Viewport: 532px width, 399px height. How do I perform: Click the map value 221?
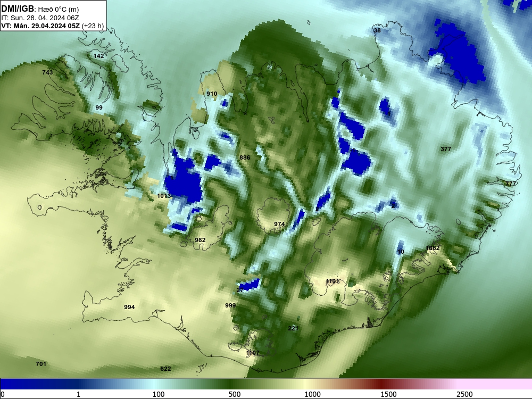(293, 328)
